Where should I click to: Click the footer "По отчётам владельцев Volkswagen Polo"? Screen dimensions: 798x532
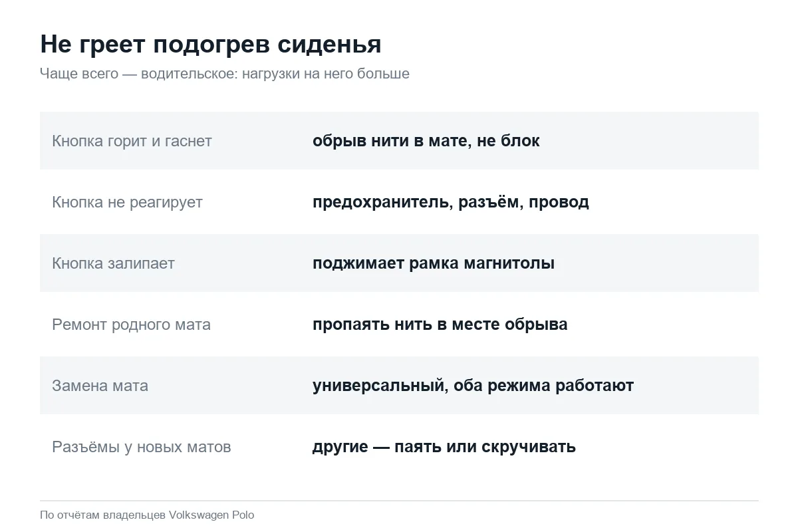click(x=147, y=515)
